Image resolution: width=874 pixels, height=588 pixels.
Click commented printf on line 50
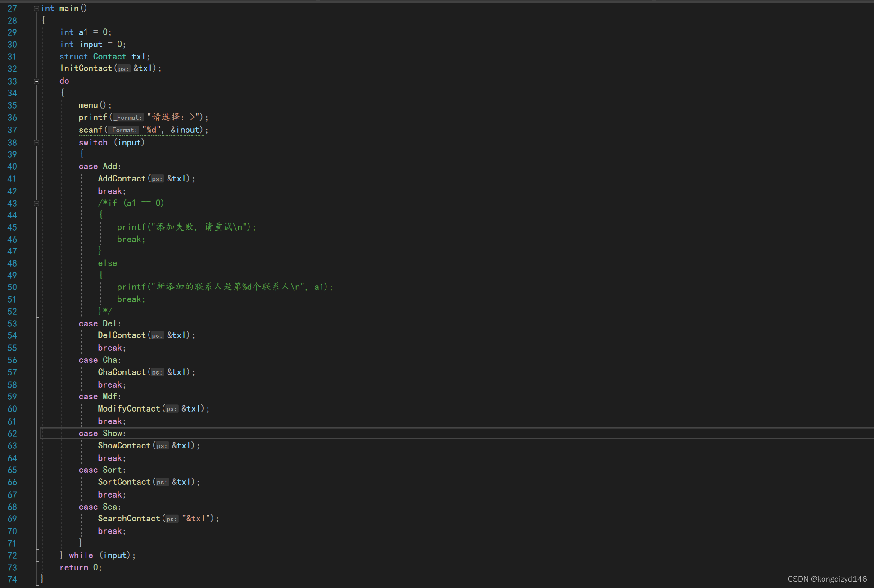click(x=225, y=287)
